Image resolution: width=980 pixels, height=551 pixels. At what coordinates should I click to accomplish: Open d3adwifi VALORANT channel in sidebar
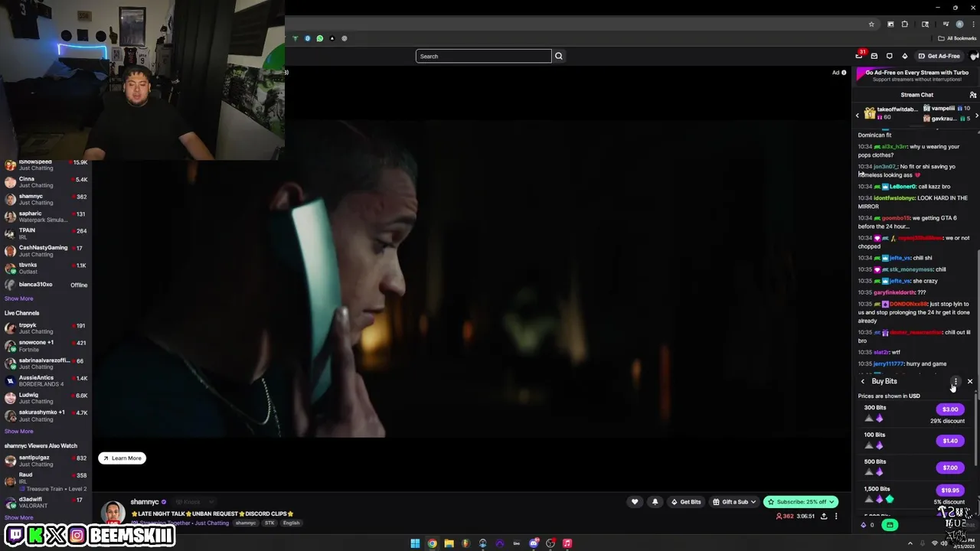click(46, 503)
